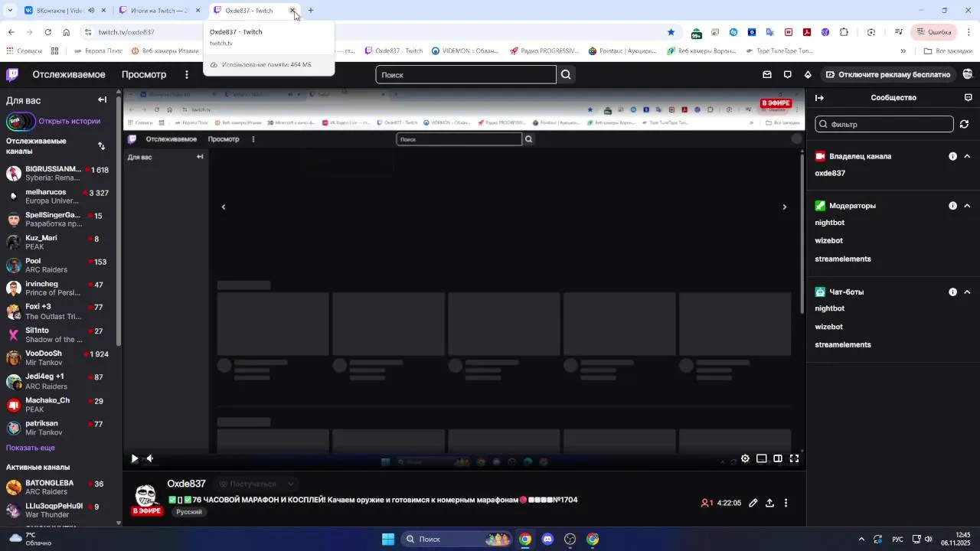The image size is (980, 551).
Task: Click Отключите рекламу бесплатно button
Action: (888, 74)
